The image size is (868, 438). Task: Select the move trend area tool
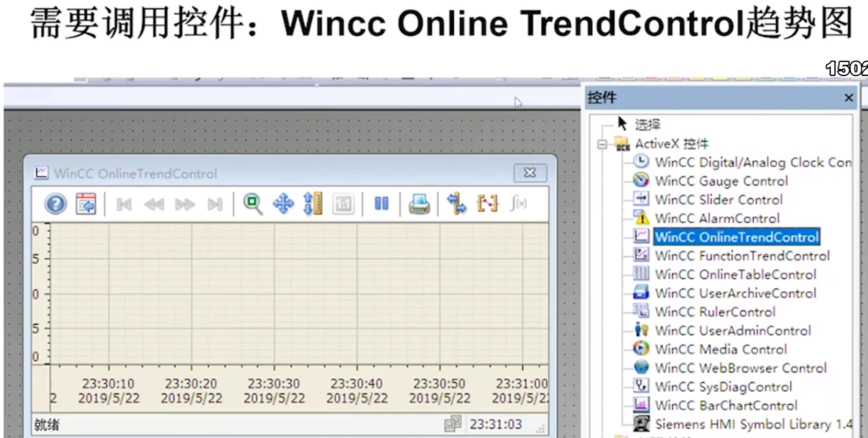[x=282, y=204]
